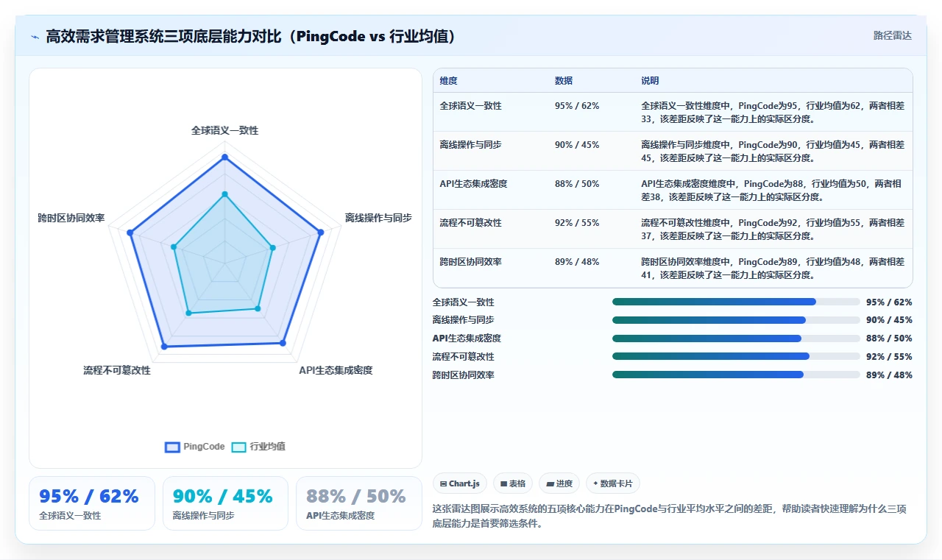
Task: Click the 离线操作与同步 progress bar
Action: (736, 320)
